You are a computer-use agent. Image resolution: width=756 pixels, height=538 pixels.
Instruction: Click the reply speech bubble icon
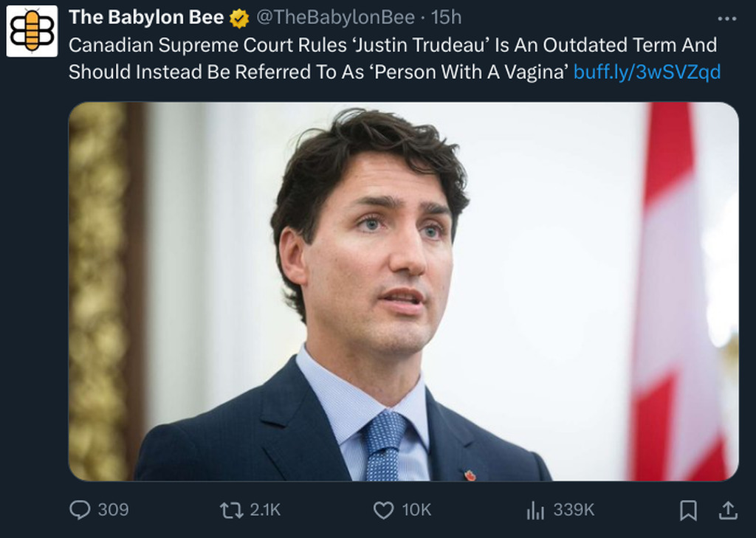pos(80,509)
